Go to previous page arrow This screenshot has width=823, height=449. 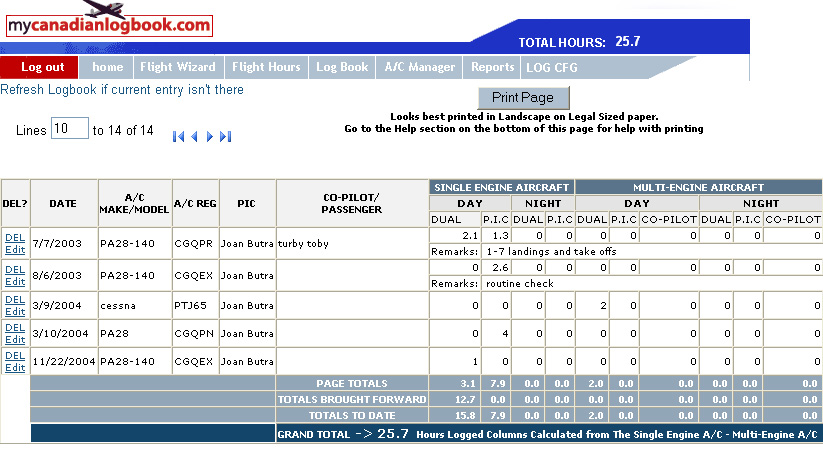point(194,137)
